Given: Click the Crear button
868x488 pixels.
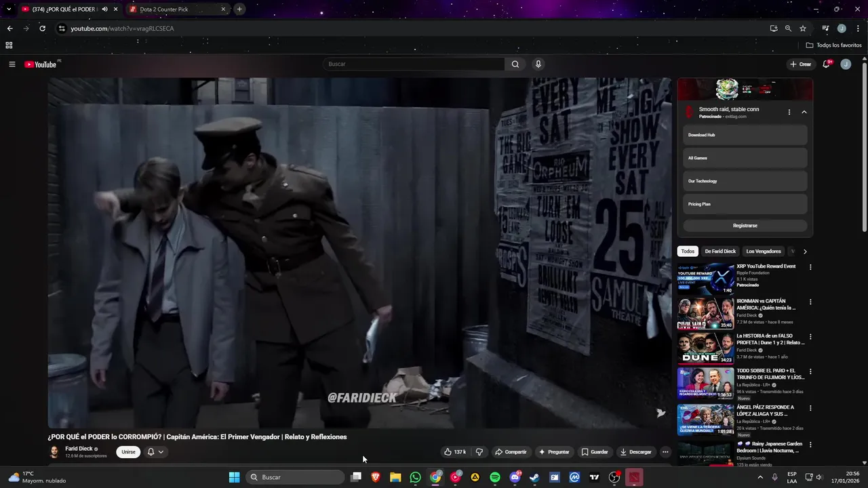Looking at the screenshot, I should click(801, 64).
